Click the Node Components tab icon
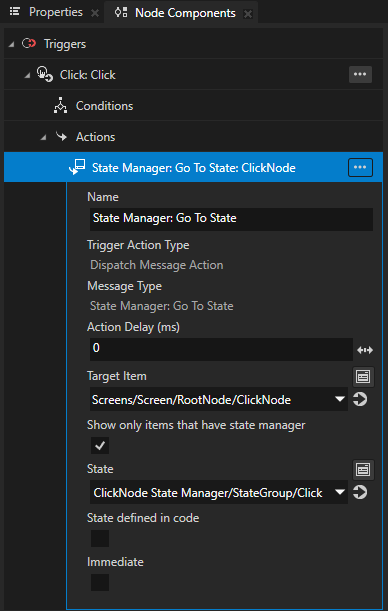The height and width of the screenshot is (611, 388). pos(121,12)
